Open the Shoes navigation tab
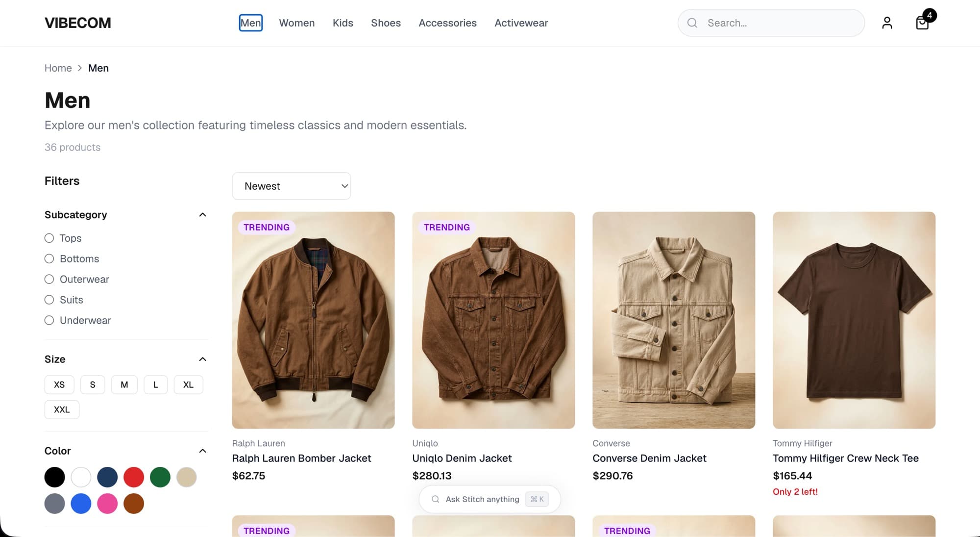The image size is (980, 537). (386, 23)
